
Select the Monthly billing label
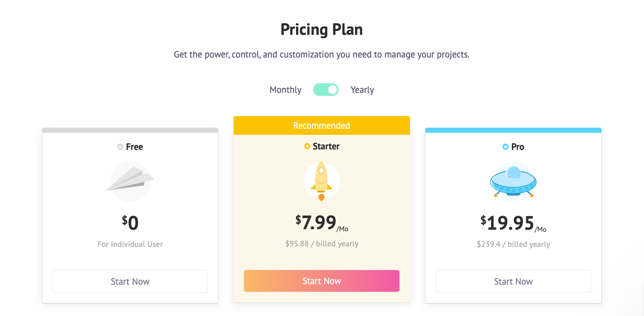pos(285,90)
